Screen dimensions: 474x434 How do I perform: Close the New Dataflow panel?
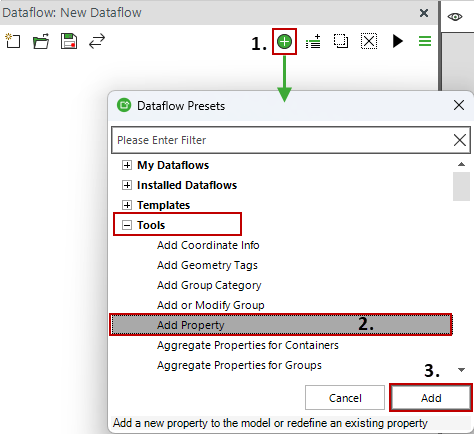point(424,13)
